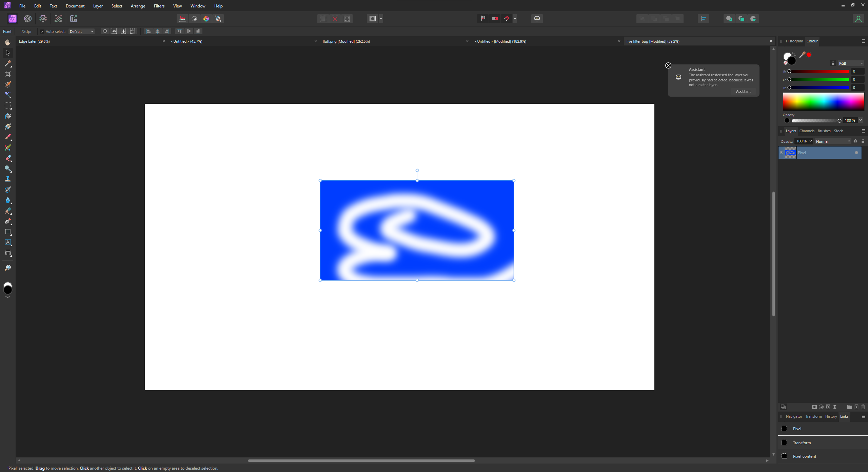Click the Delete Layer trash icon
This screenshot has height=472, width=868.
click(863, 407)
